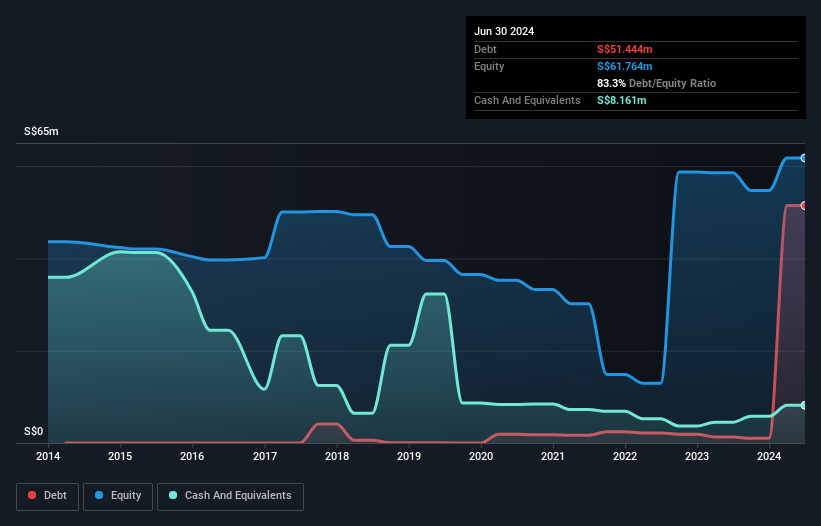Select the Equity endpoint marker at Jun 2024
Screen dimensions: 821x526
804,158
